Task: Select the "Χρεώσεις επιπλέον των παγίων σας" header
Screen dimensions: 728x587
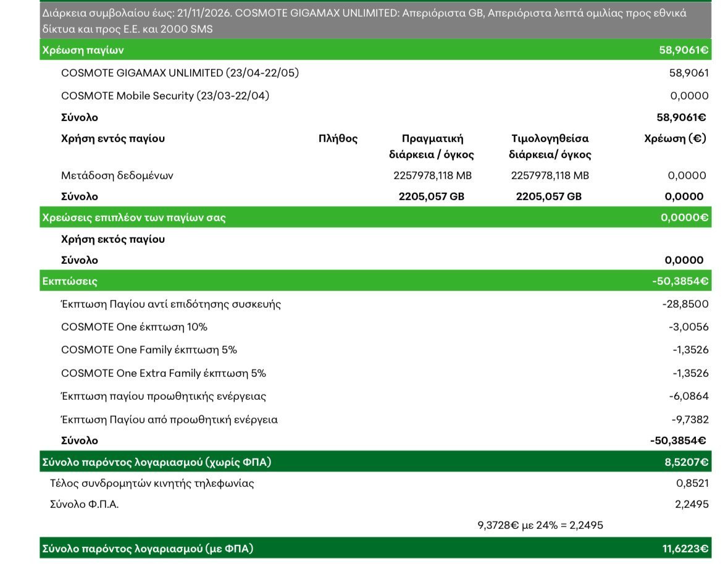Action: click(134, 217)
